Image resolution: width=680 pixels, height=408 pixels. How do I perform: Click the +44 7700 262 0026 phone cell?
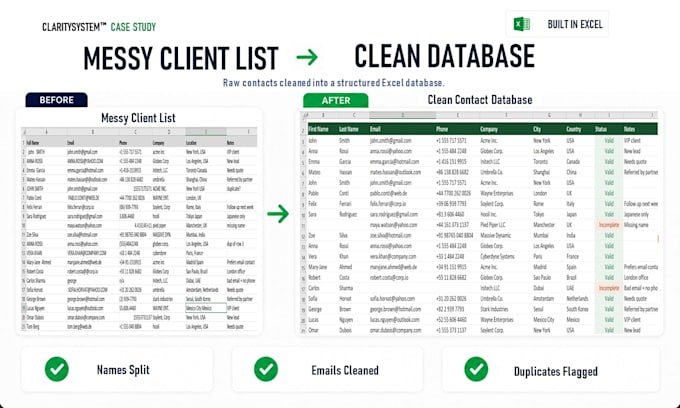(453, 193)
